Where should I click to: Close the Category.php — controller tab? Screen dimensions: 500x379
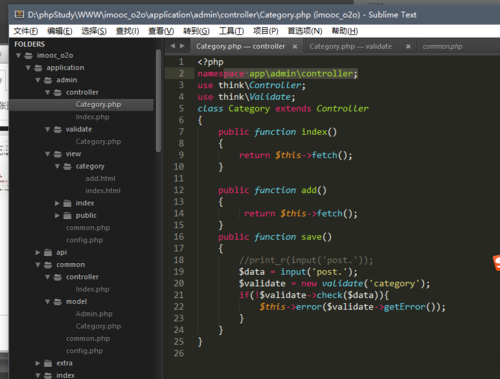(295, 47)
